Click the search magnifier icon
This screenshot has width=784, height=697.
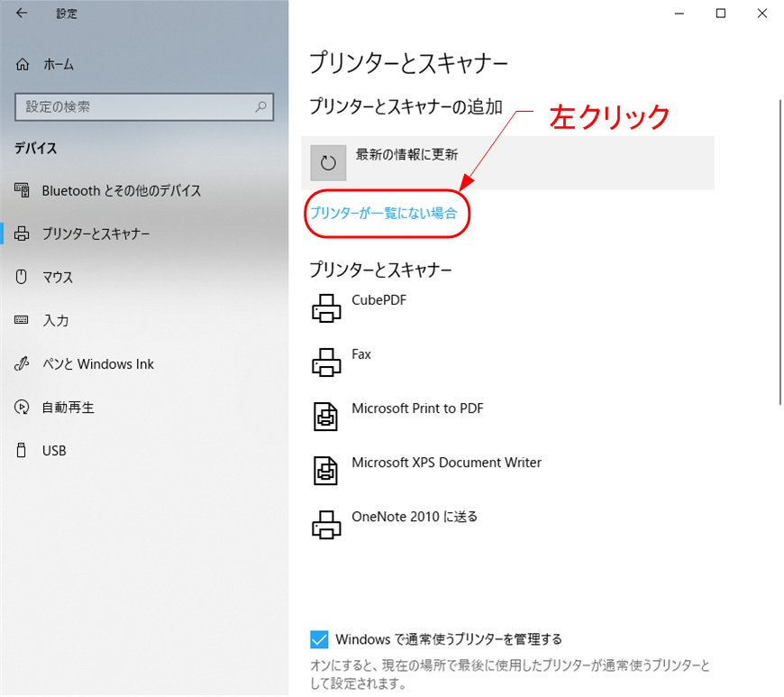[x=261, y=106]
